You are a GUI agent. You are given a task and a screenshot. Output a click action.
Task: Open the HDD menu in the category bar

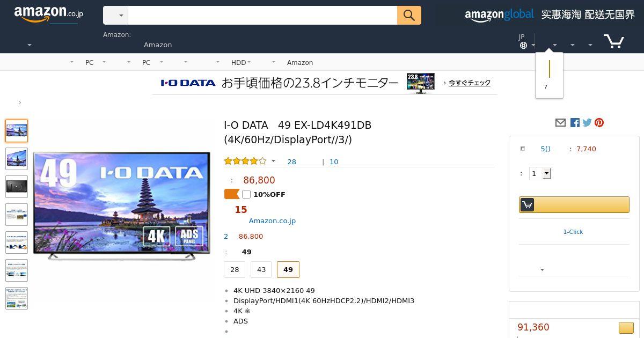pyautogui.click(x=238, y=63)
